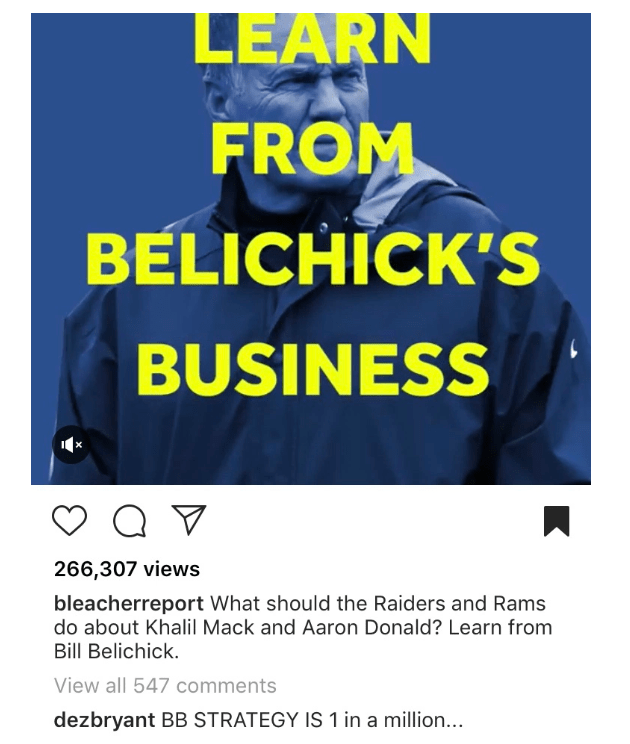Screen dimensions: 630x744
Task: Open the bleacherreport profile from the caption
Action: pos(129,604)
